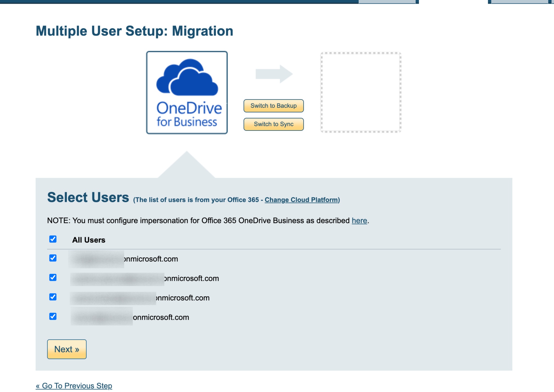Click the All Users label
554x392 pixels.
coord(88,240)
